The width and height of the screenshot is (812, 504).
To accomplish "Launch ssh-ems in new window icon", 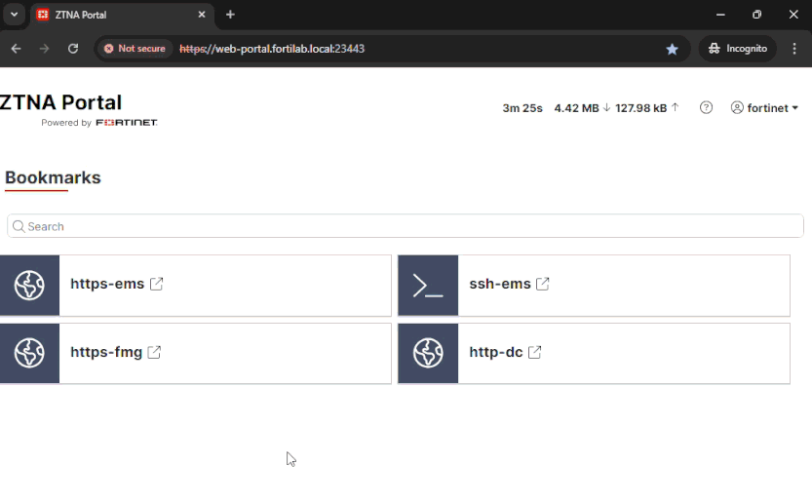I will pos(543,284).
